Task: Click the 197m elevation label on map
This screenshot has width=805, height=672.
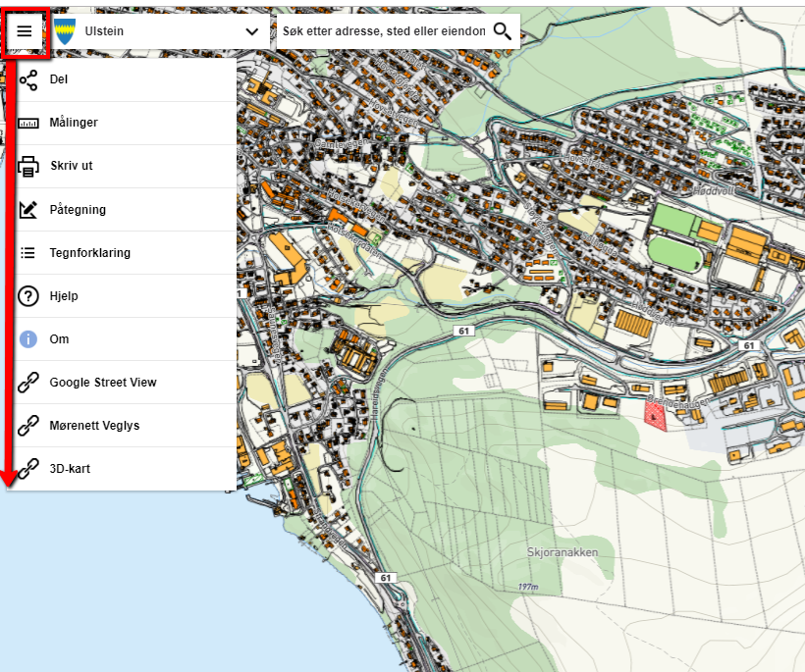Action: (528, 587)
